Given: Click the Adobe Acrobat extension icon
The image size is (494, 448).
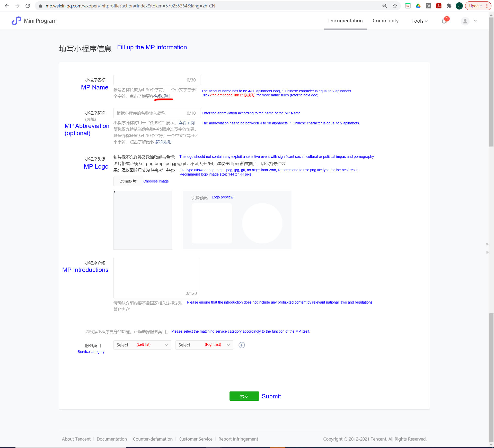Looking at the screenshot, I should point(439,6).
